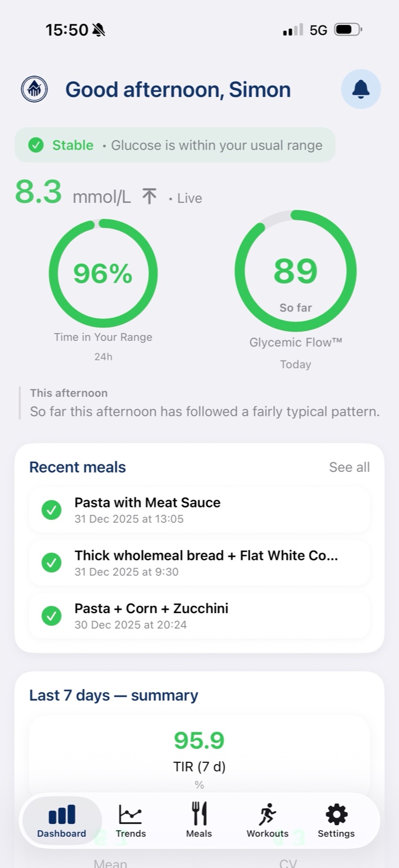399x868 pixels.
Task: Tap the 89 Glycemic Flow ring
Action: (296, 271)
